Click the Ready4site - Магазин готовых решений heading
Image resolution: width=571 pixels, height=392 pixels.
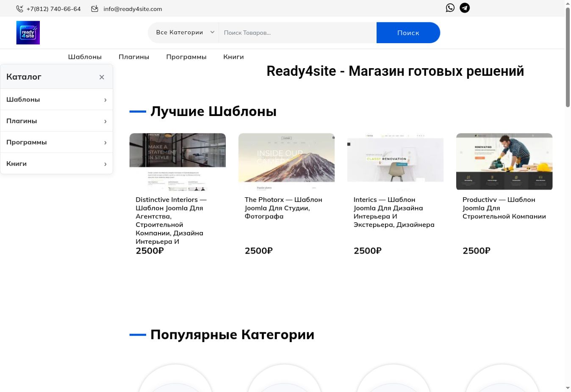coord(395,71)
